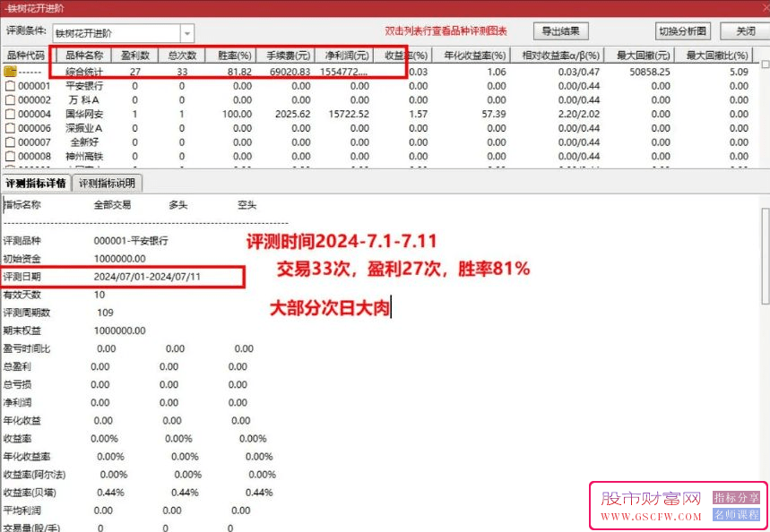
Task: Click the file icon beside 000007
Action: (10, 142)
